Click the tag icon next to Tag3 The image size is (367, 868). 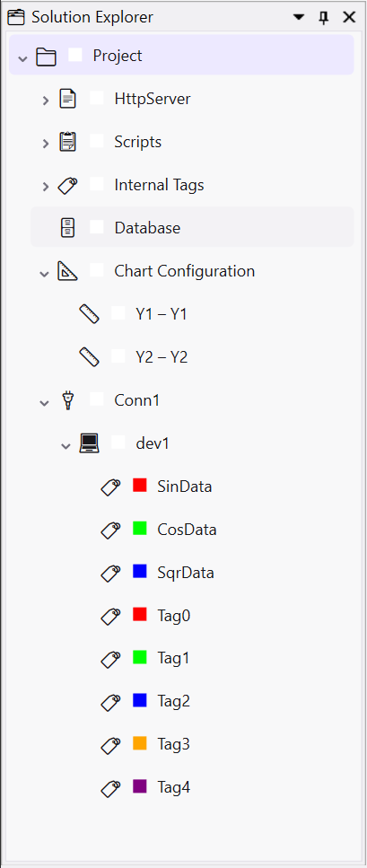110,746
